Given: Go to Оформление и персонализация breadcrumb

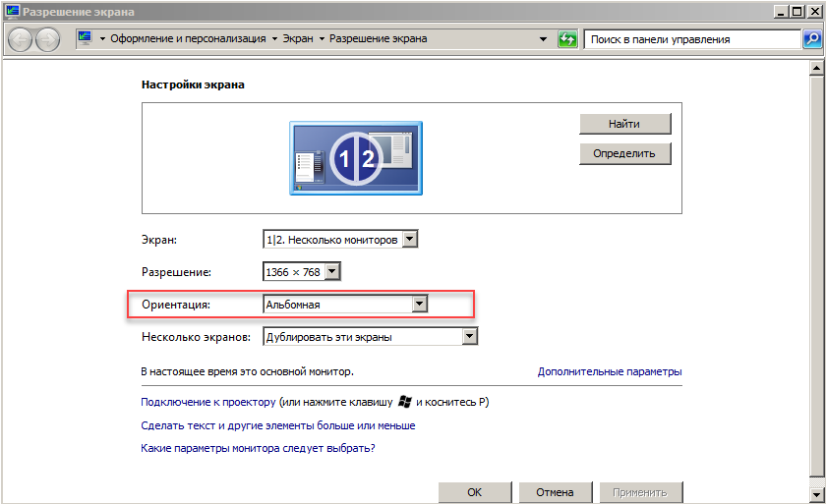Looking at the screenshot, I should pos(188,38).
